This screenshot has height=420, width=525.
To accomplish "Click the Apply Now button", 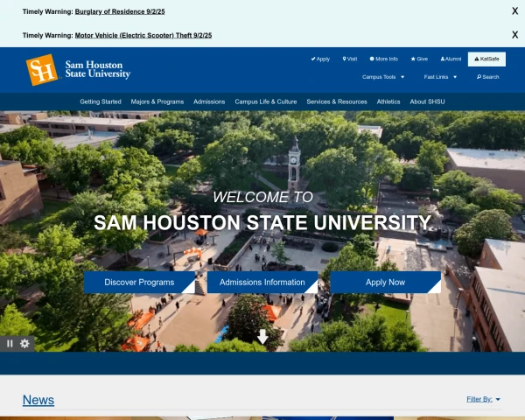I will (385, 282).
